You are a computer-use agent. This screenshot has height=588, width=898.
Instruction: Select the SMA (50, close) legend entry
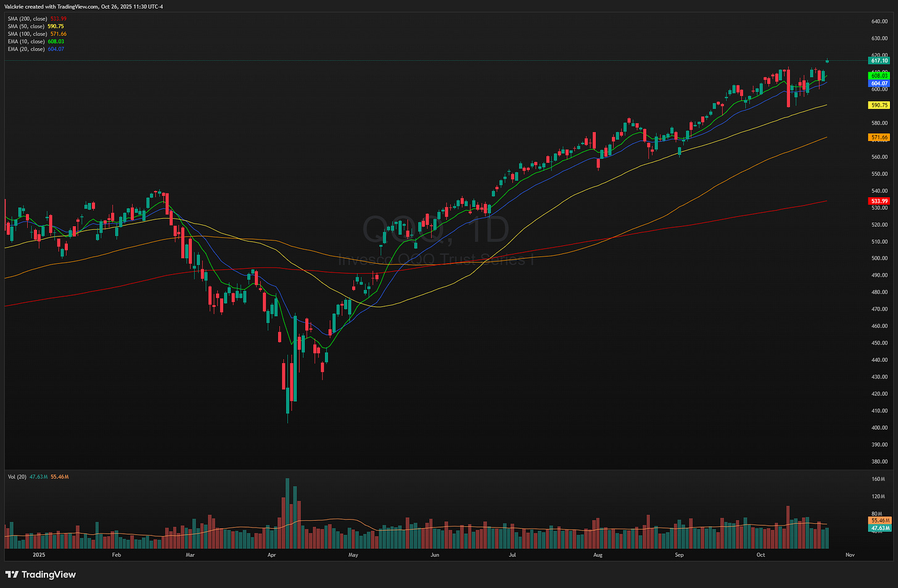coord(36,27)
